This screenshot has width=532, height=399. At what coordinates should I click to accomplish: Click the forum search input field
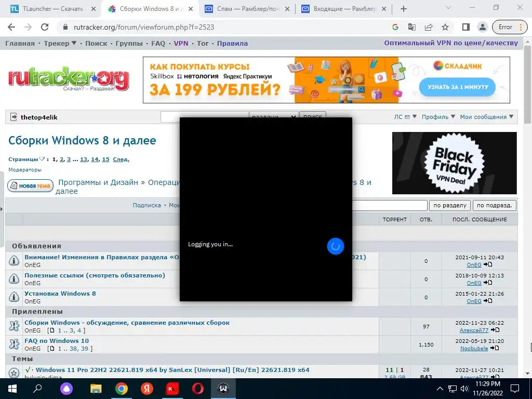pos(390,205)
